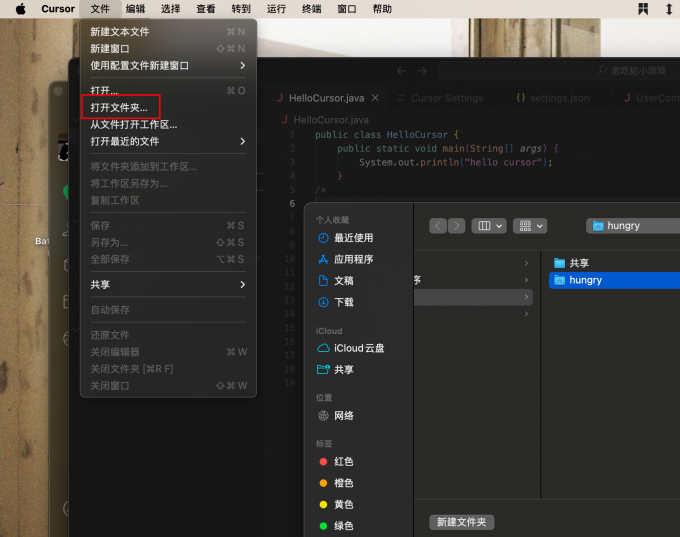Select the 共享 folder in file list
This screenshot has height=537, width=680.
[579, 263]
